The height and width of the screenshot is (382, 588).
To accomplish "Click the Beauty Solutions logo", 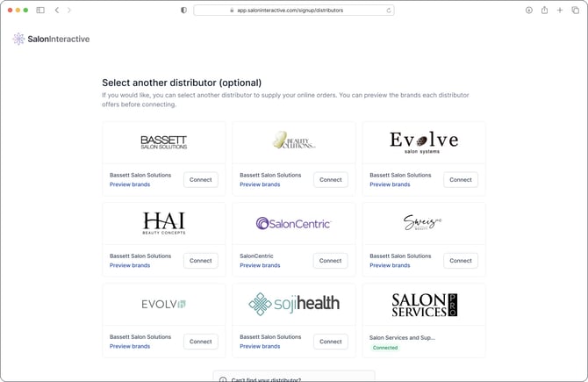I will coord(294,141).
